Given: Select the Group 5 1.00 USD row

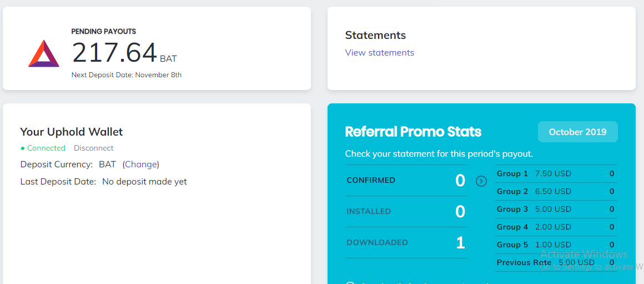Looking at the screenshot, I should 555,245.
